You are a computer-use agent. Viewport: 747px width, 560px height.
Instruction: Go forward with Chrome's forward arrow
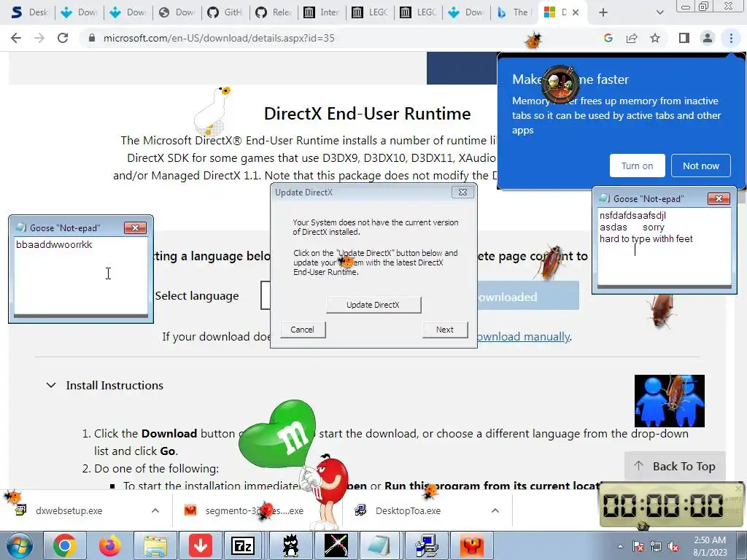(x=39, y=38)
